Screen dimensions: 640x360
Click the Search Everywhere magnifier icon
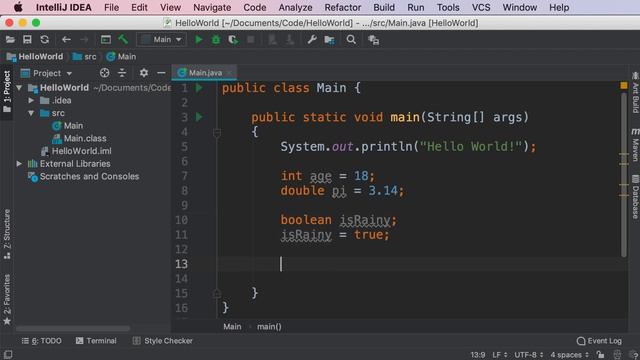pos(351,40)
